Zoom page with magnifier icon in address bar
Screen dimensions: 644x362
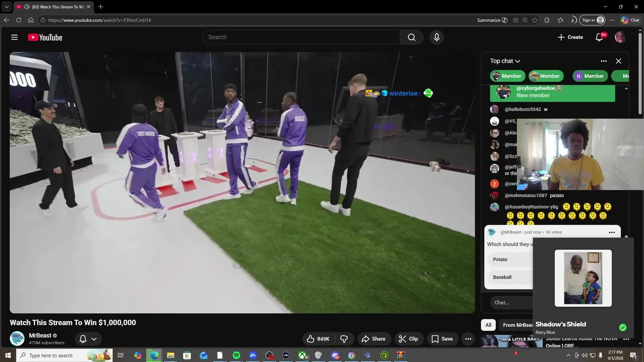[x=525, y=20]
